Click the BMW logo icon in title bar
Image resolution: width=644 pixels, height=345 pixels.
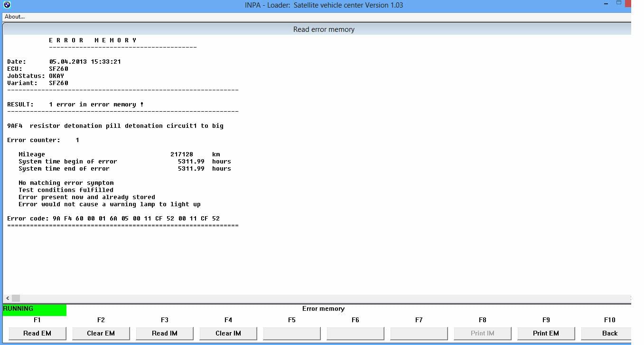(x=7, y=5)
